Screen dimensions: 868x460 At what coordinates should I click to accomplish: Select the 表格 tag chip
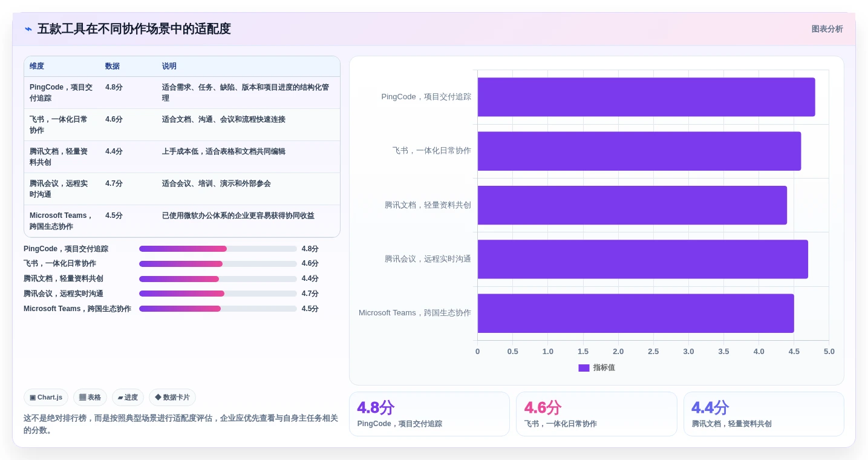90,398
